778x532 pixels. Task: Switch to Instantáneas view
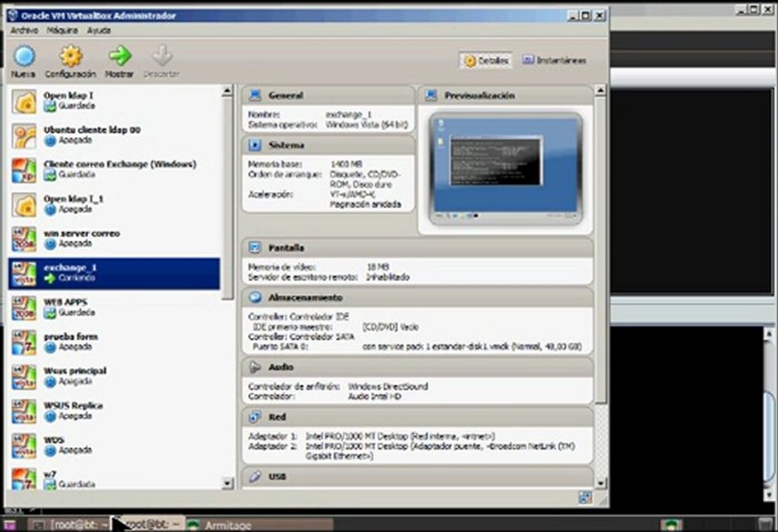[x=553, y=60]
